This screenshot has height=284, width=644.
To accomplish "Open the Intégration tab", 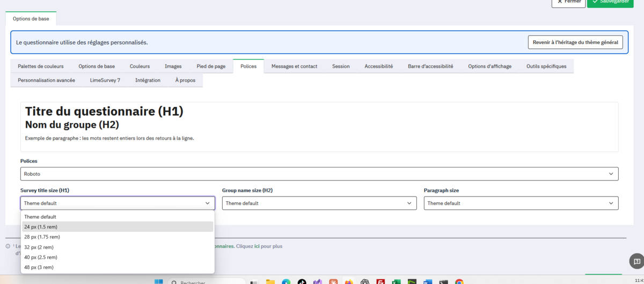I will pos(148,80).
